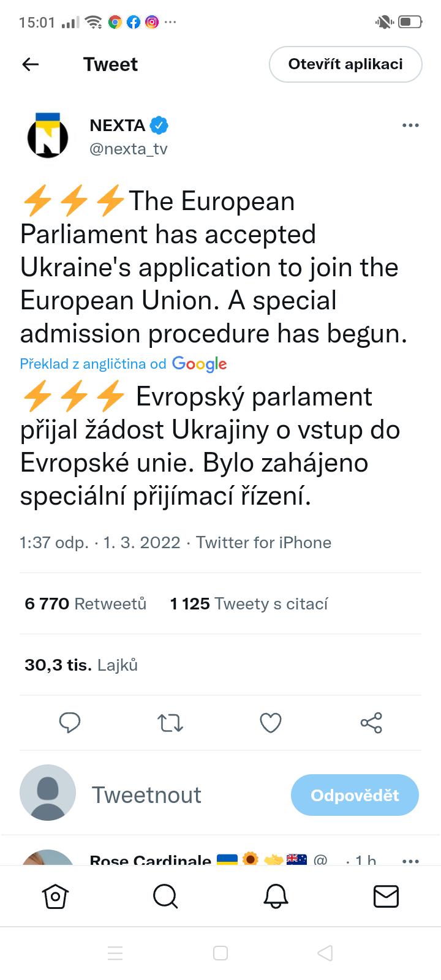The width and height of the screenshot is (441, 980).
Task: Open Search tab magnifier icon
Action: click(165, 897)
